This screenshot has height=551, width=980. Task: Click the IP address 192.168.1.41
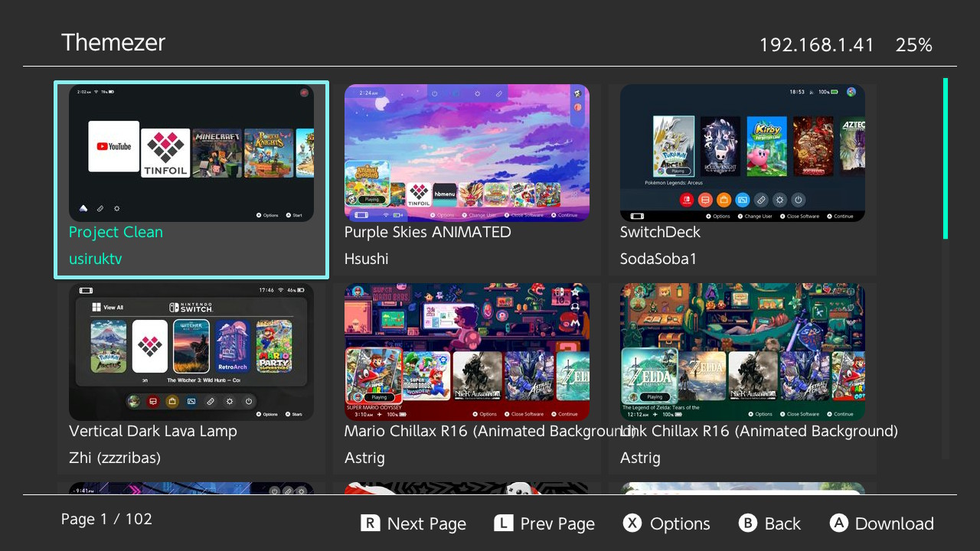pos(816,45)
